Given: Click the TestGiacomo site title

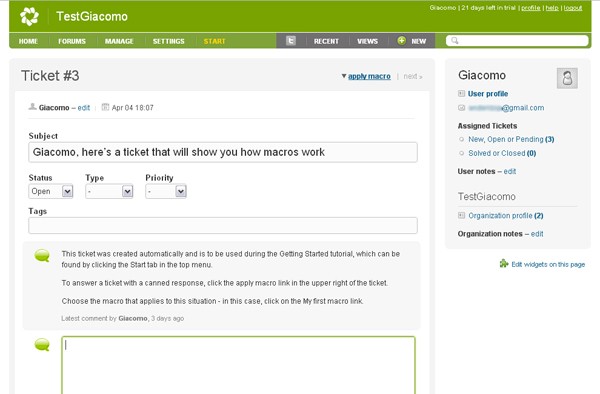Looking at the screenshot, I should pos(92,16).
